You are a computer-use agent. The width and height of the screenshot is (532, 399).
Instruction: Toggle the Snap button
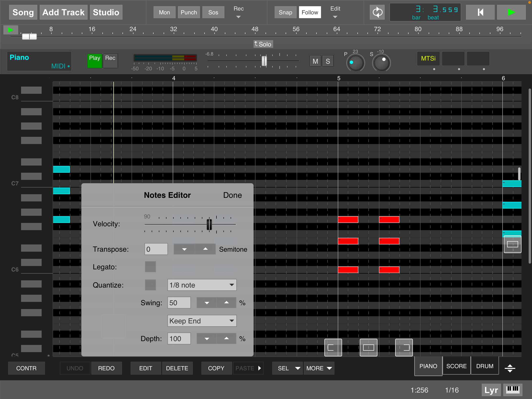[285, 12]
